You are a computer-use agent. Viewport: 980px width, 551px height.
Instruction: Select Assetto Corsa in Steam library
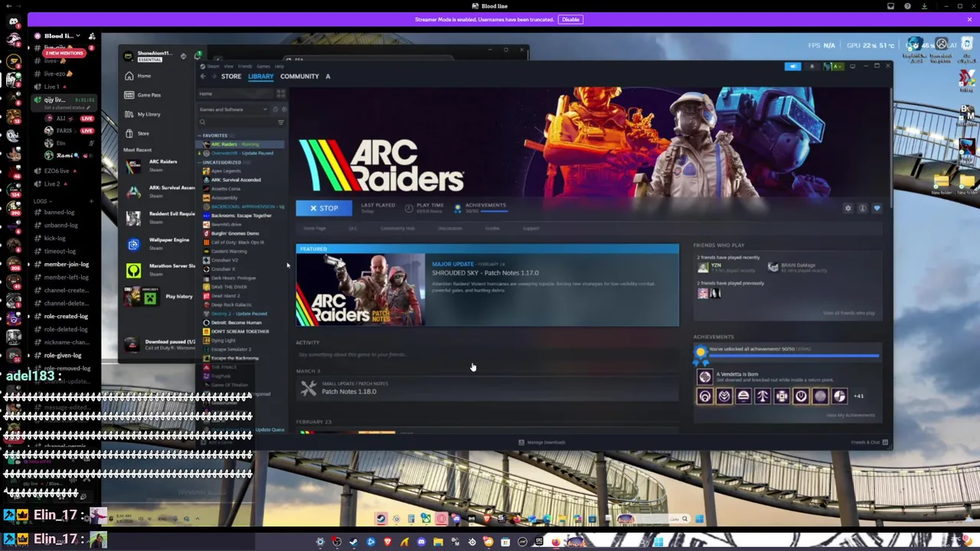tap(225, 188)
